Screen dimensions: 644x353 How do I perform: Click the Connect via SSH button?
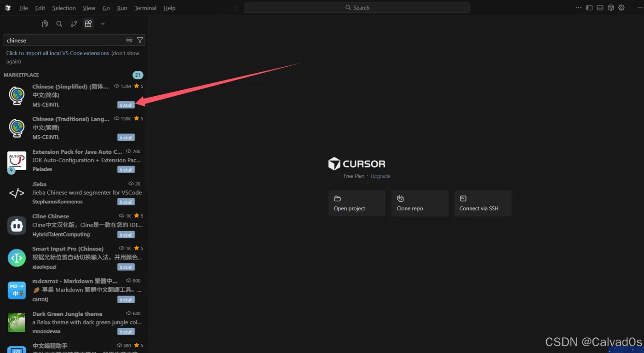[483, 203]
